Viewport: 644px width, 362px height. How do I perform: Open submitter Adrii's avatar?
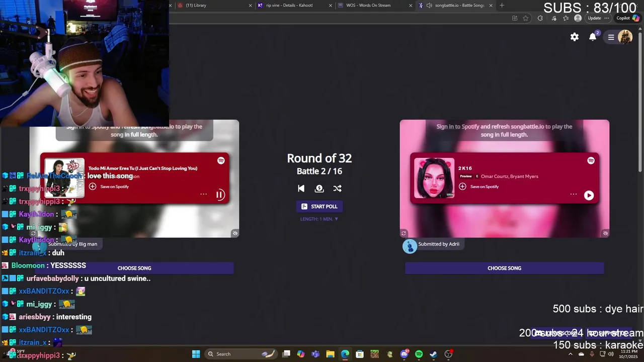pyautogui.click(x=410, y=246)
